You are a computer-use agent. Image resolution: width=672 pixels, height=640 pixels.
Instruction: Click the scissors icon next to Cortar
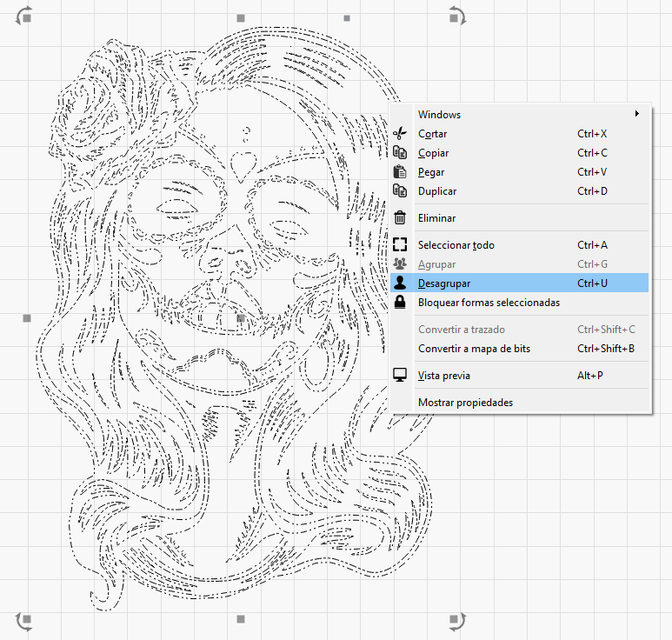[400, 134]
